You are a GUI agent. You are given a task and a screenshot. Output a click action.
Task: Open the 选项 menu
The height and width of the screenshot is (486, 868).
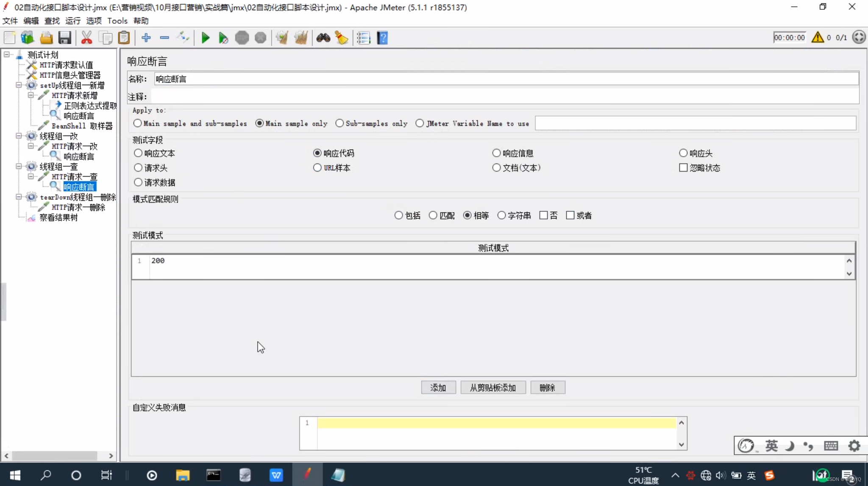point(94,21)
